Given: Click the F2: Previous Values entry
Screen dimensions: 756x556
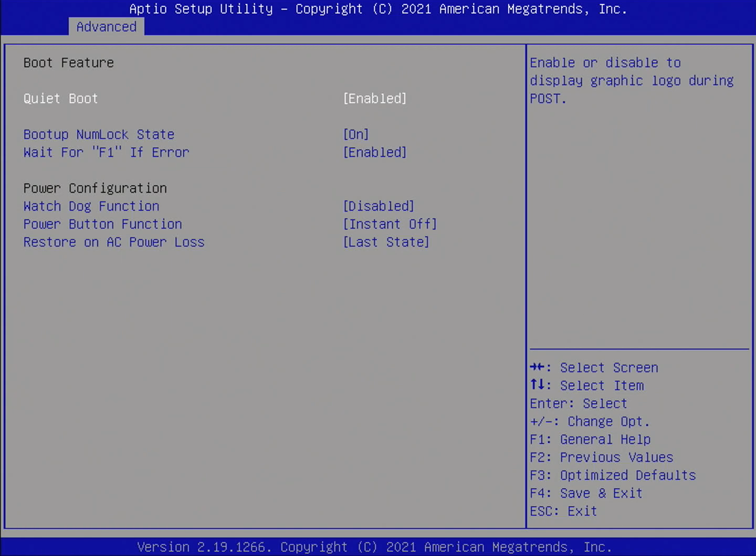Looking at the screenshot, I should coord(601,457).
